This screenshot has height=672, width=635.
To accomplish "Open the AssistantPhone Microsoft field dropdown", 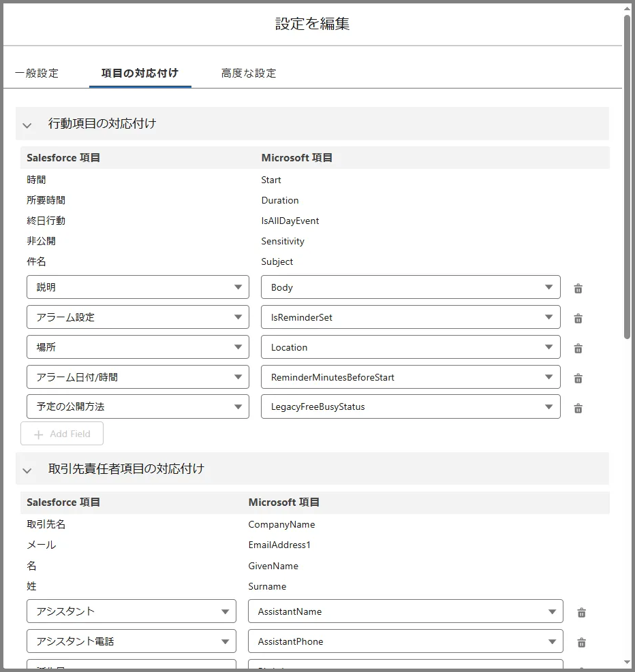I will click(405, 641).
